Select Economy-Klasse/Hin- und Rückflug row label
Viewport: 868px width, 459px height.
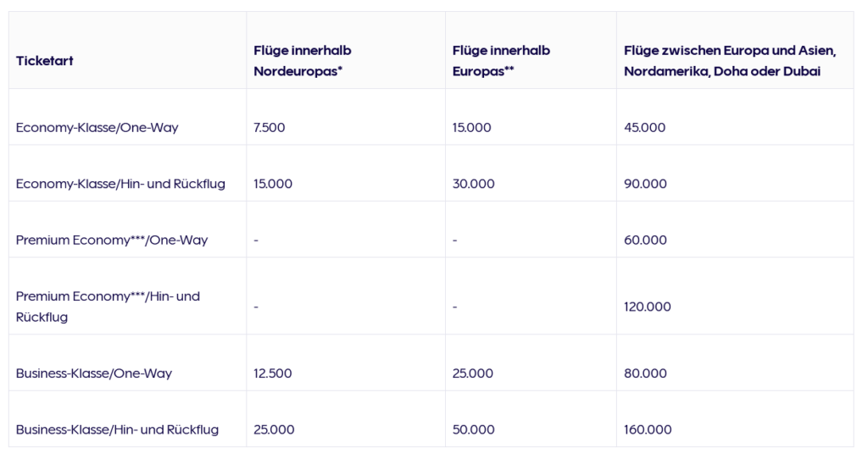(120, 184)
